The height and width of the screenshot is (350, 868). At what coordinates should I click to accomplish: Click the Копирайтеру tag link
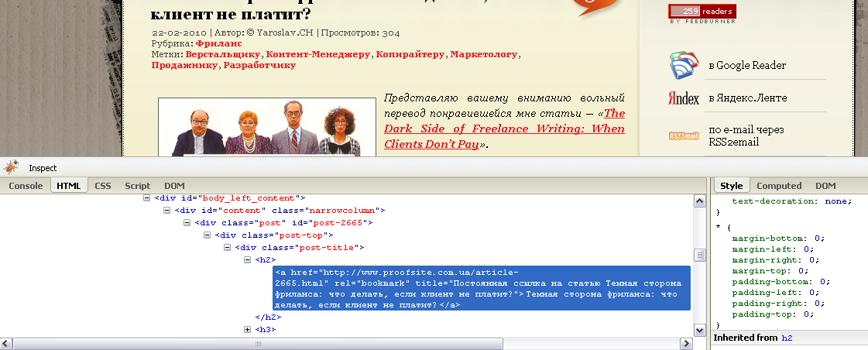click(412, 55)
